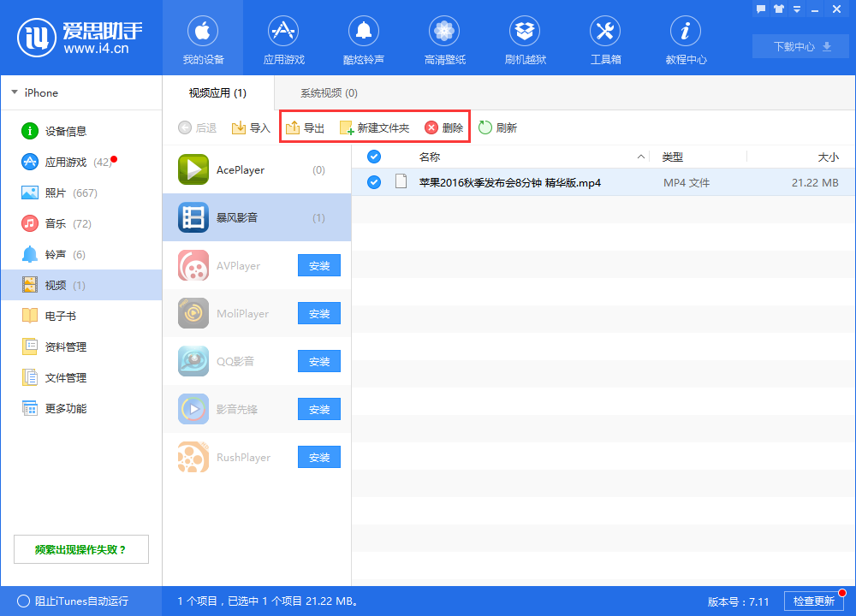Install MoliPlayer with its 安装 button
The width and height of the screenshot is (856, 616).
point(318,314)
